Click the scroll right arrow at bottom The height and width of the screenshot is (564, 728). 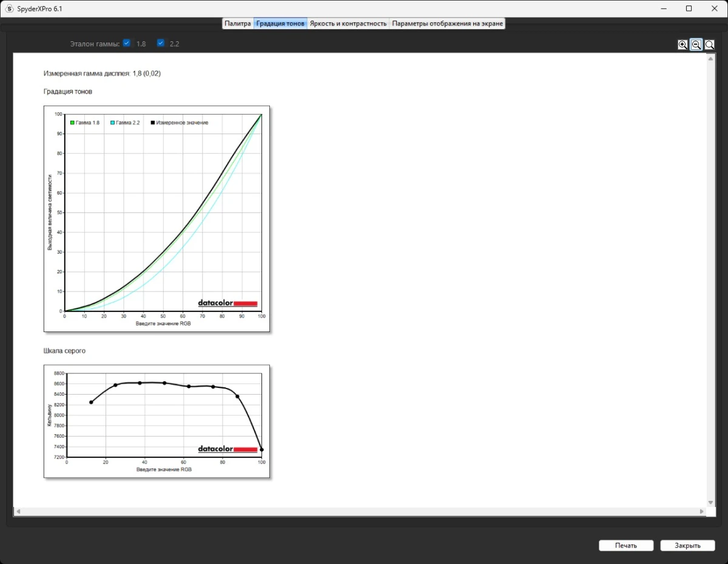(701, 512)
